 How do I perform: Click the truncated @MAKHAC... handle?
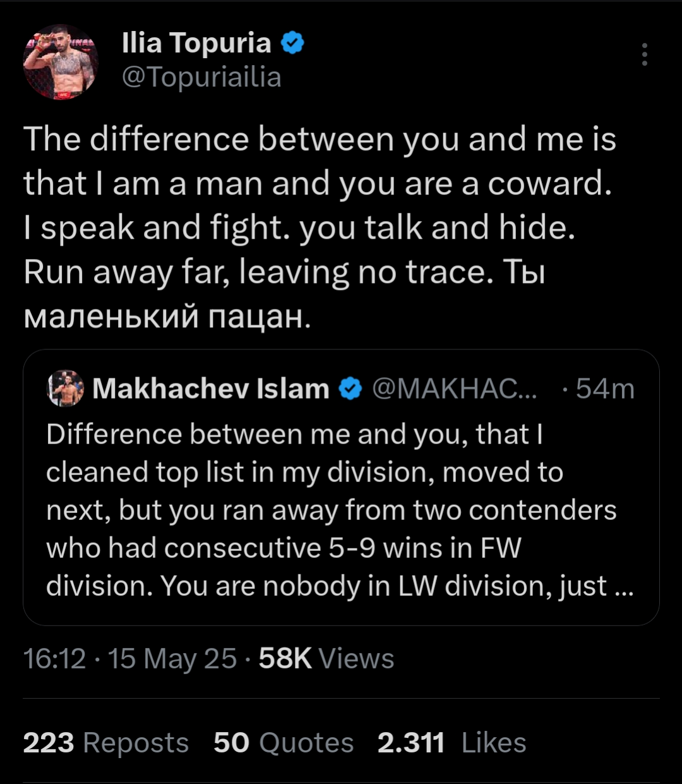pos(455,389)
